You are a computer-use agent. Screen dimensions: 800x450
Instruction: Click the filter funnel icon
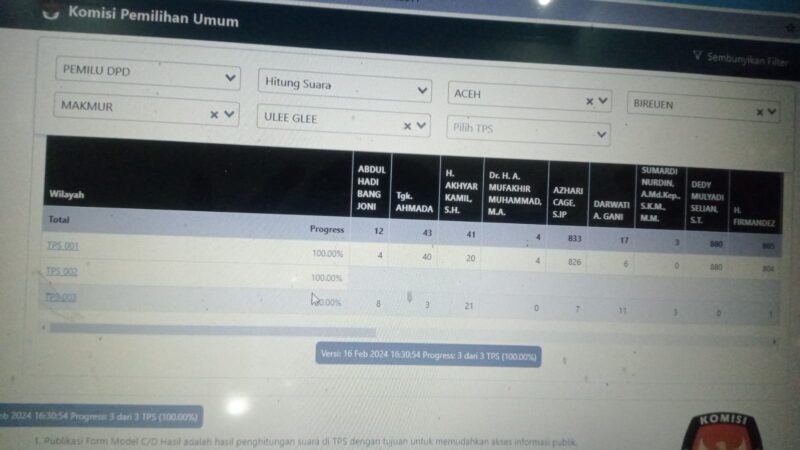(x=697, y=55)
